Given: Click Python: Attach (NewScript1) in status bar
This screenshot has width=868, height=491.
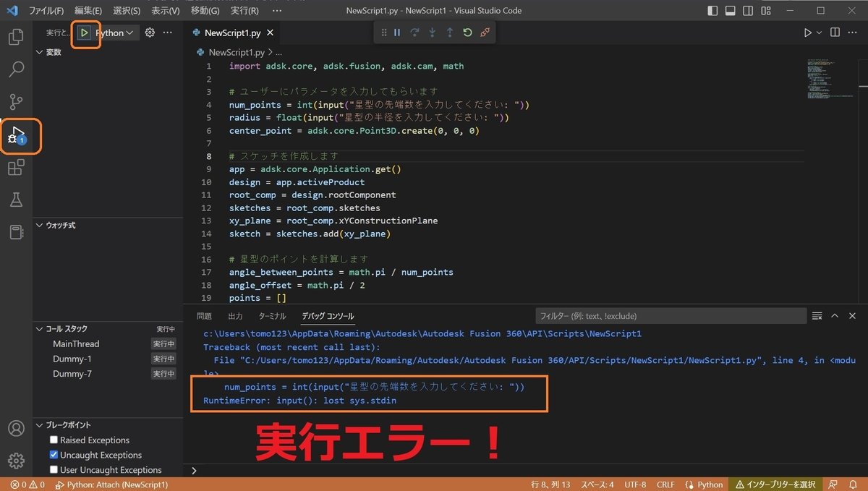Looking at the screenshot, I should pos(111,484).
